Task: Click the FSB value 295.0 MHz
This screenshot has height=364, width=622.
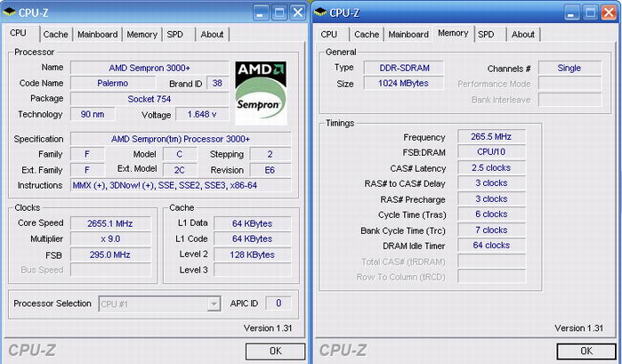Action: point(110,255)
